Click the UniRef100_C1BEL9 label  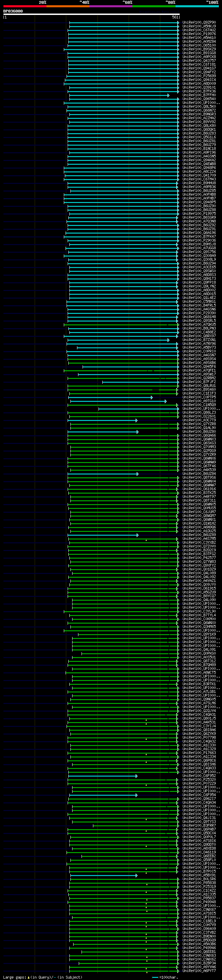[199, 921]
